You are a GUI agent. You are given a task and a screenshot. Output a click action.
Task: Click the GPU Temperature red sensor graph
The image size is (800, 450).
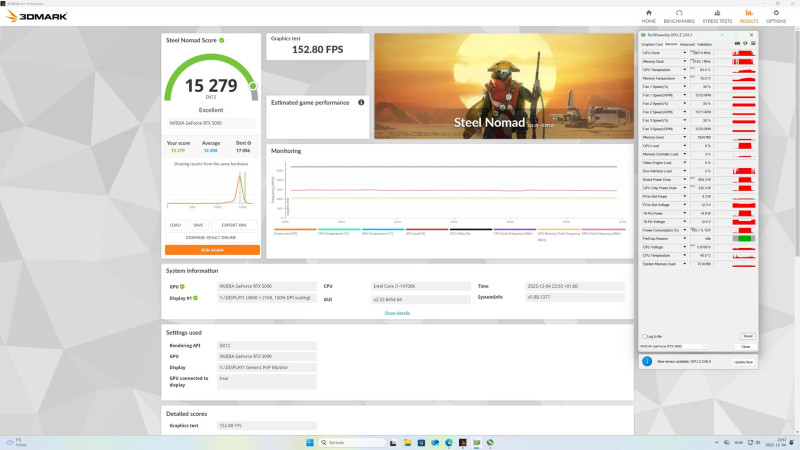click(x=744, y=70)
